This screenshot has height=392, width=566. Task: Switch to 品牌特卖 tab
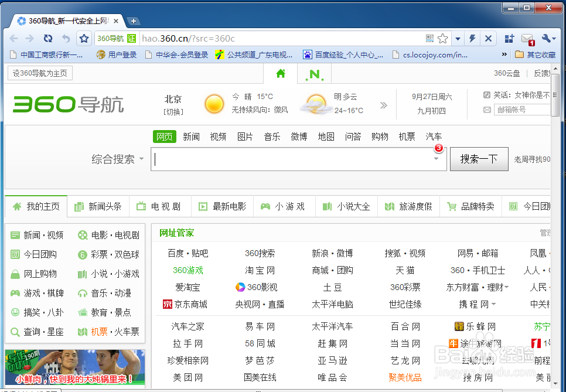(470, 206)
